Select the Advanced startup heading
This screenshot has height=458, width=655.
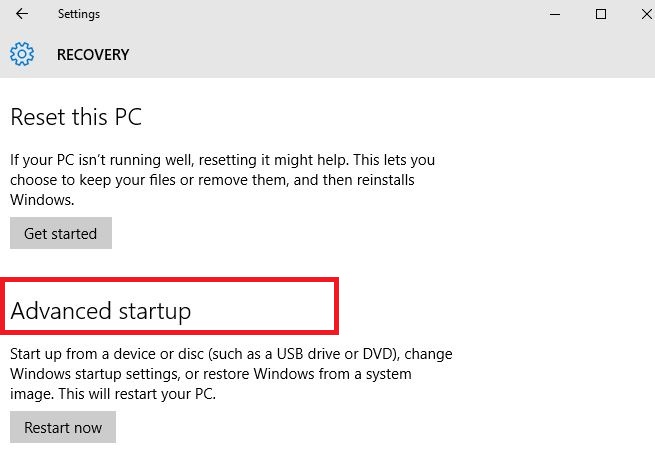[100, 312]
